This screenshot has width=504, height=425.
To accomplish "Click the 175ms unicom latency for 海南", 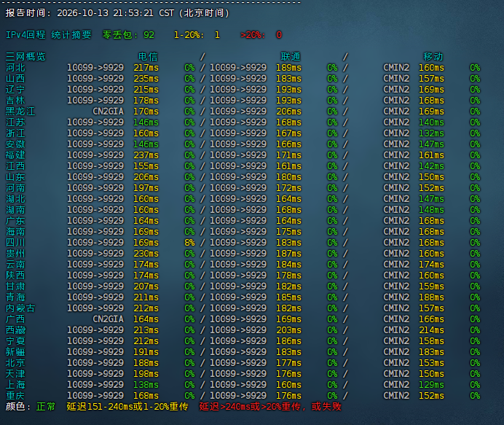I will point(288,232).
